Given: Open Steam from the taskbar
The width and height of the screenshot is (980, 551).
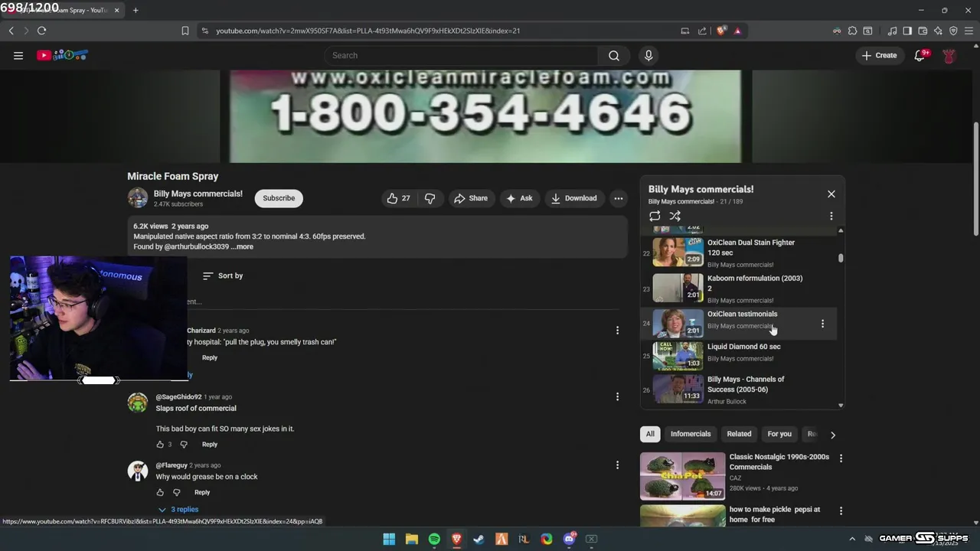Looking at the screenshot, I should pos(479,539).
